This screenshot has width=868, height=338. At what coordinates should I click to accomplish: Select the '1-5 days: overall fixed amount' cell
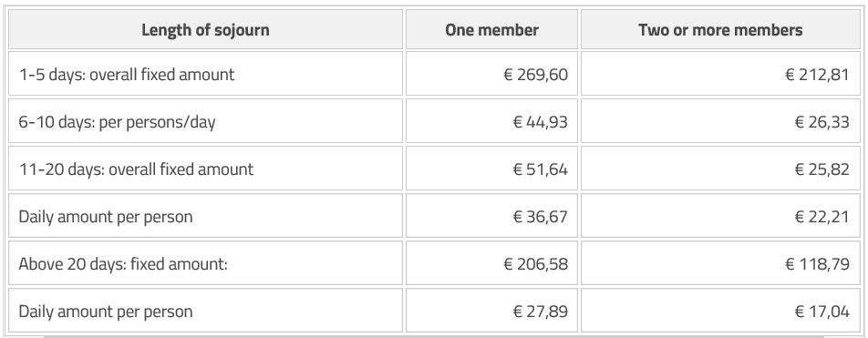(205, 74)
